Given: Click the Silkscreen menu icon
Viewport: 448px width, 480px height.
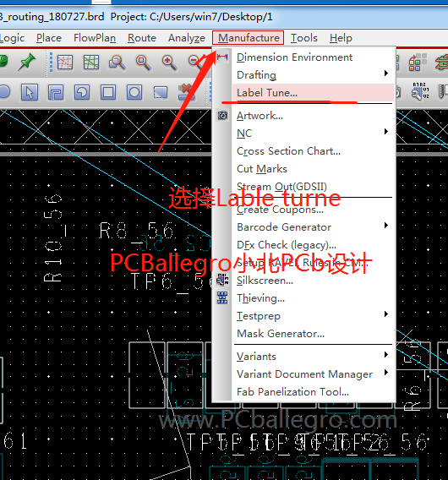Looking at the screenshot, I should [x=222, y=280].
